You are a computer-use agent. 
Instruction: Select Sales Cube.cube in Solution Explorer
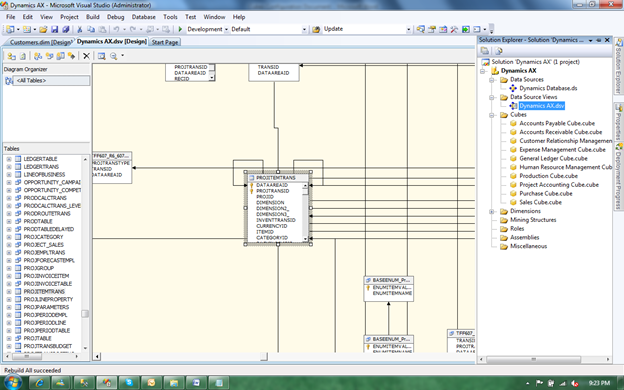click(540, 202)
